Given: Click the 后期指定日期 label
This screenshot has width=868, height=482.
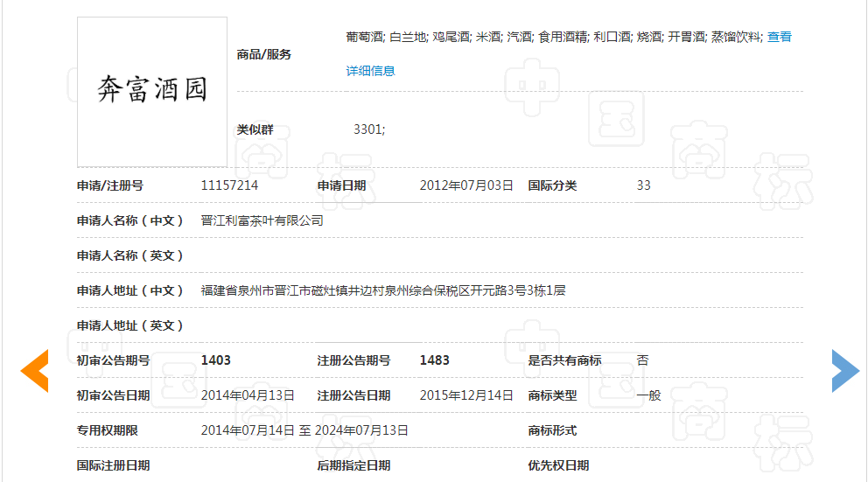Looking at the screenshot, I should click(x=353, y=465).
